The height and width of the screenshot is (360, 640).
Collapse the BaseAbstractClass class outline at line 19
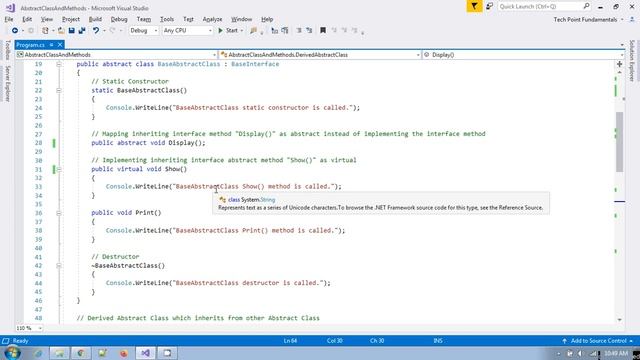click(x=59, y=64)
